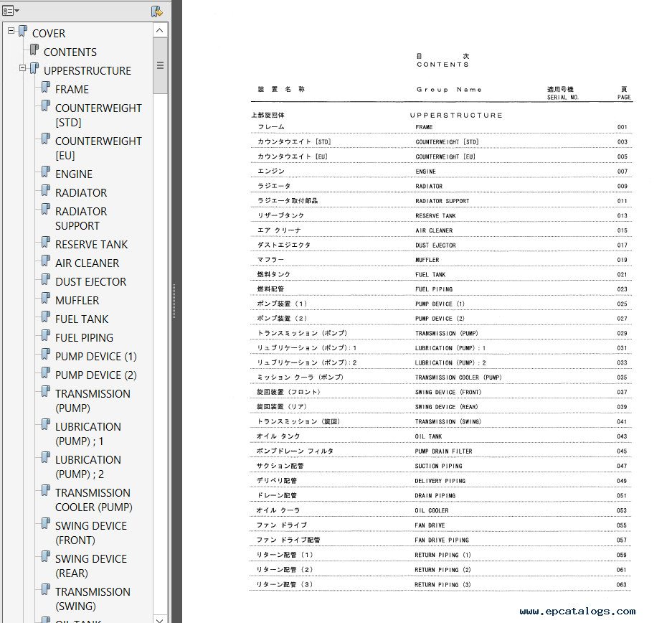672x623 pixels.
Task: Click the bookmark icon beside SWING DEVICE (REAR)
Action: click(46, 557)
